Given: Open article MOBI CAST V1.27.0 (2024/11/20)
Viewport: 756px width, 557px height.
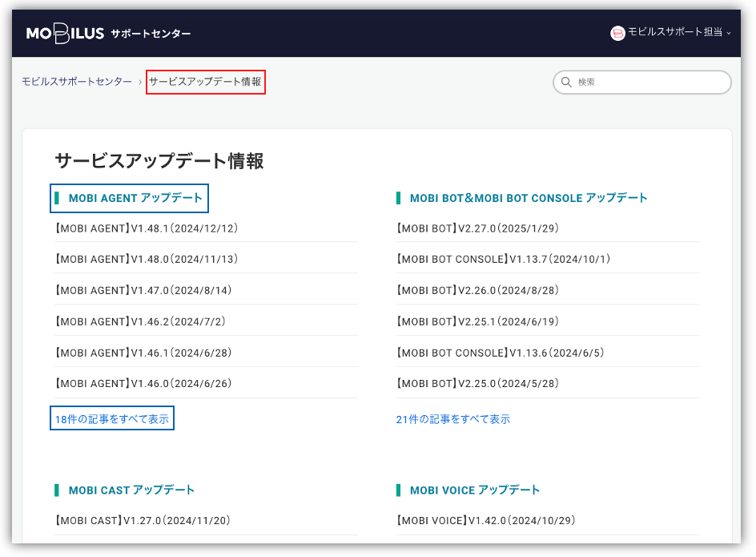Looking at the screenshot, I should point(143,520).
